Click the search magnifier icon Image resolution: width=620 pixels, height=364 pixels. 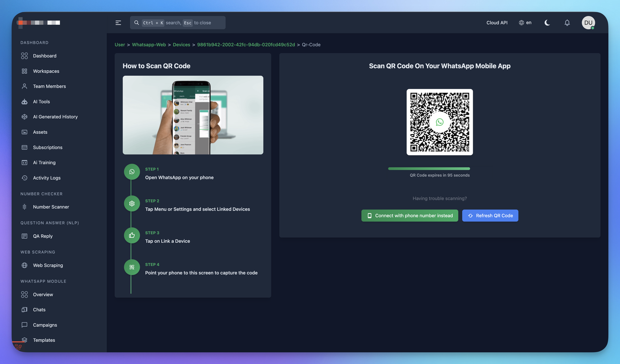137,23
